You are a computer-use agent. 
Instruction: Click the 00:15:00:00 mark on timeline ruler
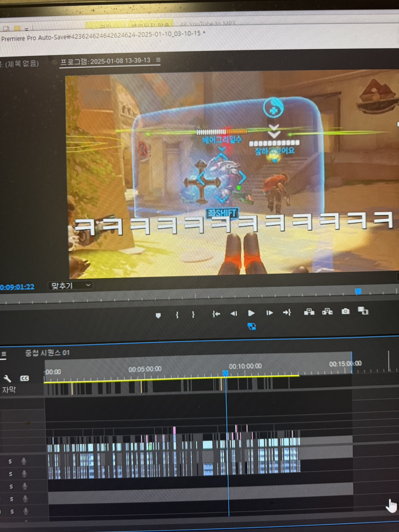[345, 364]
